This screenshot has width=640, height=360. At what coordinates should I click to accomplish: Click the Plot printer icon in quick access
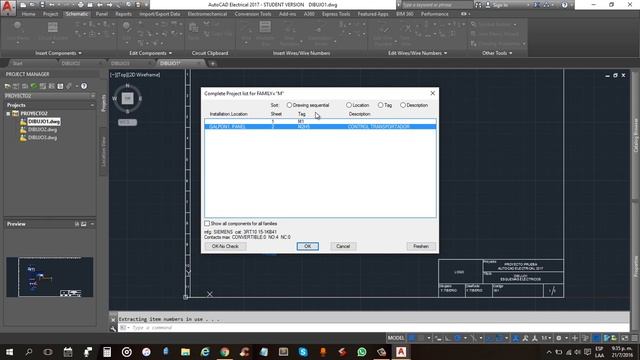pyautogui.click(x=80, y=5)
